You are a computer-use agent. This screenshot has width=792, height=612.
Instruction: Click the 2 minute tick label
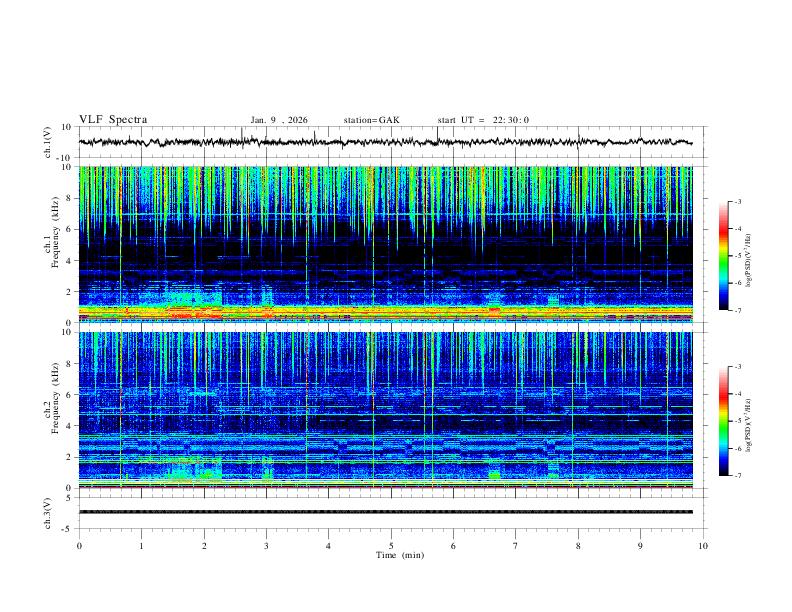[204, 546]
